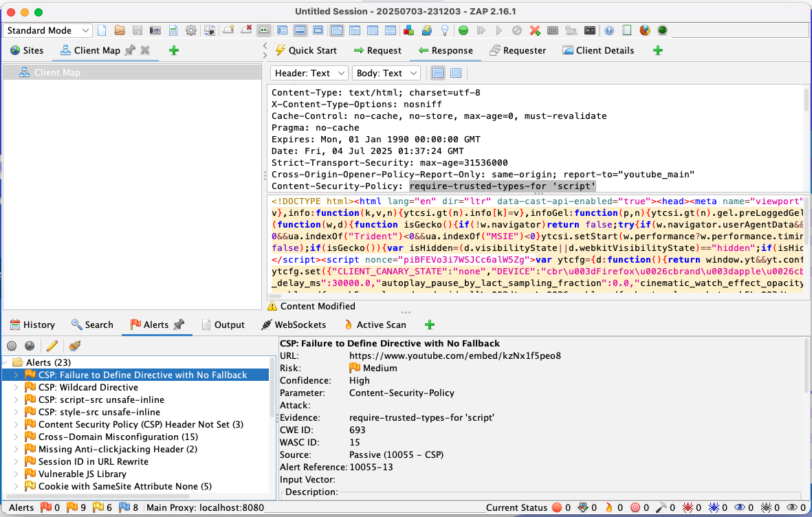Click the pencil edit alert icon
812x517 pixels.
coord(52,346)
